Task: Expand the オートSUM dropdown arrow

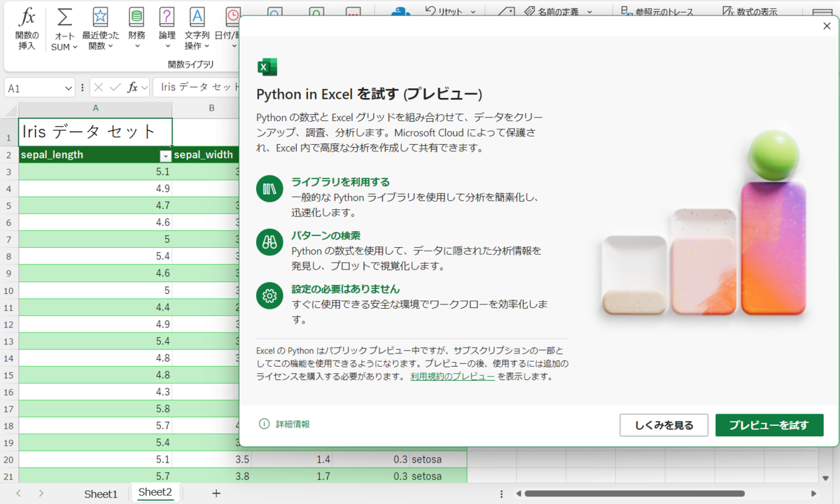Action: [x=74, y=48]
